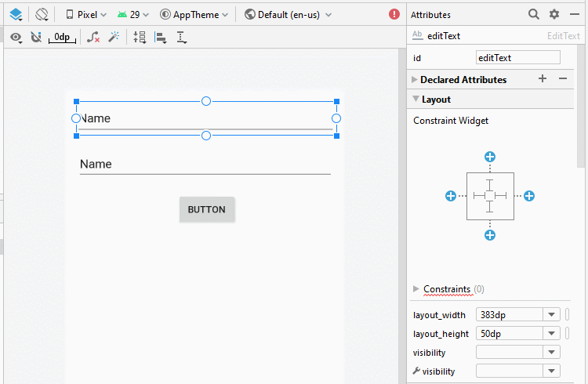
Task: Click the red error warning indicator
Action: [394, 14]
